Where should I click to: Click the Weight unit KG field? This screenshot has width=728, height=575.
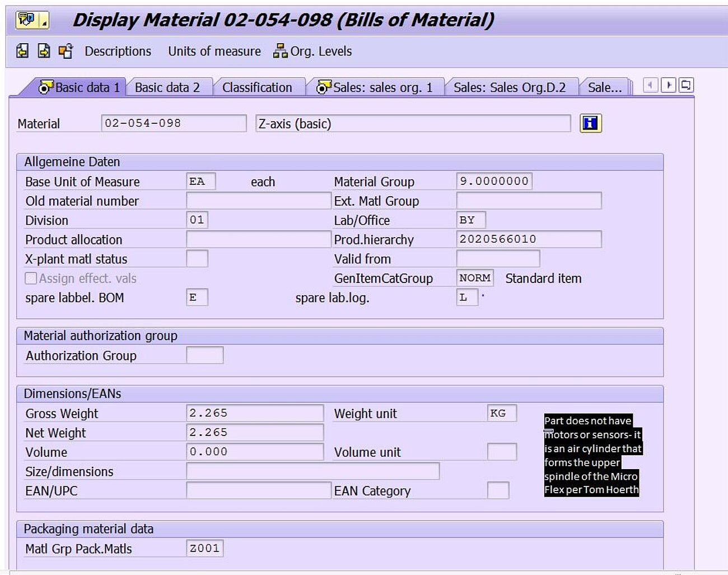[x=501, y=413]
